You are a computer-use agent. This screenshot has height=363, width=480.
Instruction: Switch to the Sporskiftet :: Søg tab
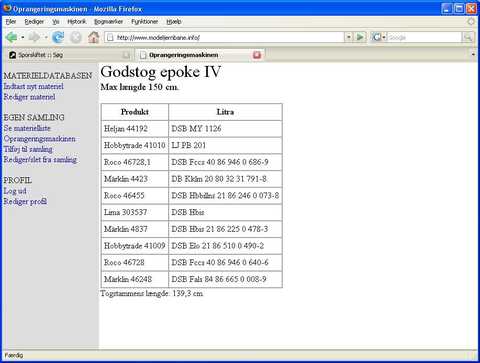point(69,55)
